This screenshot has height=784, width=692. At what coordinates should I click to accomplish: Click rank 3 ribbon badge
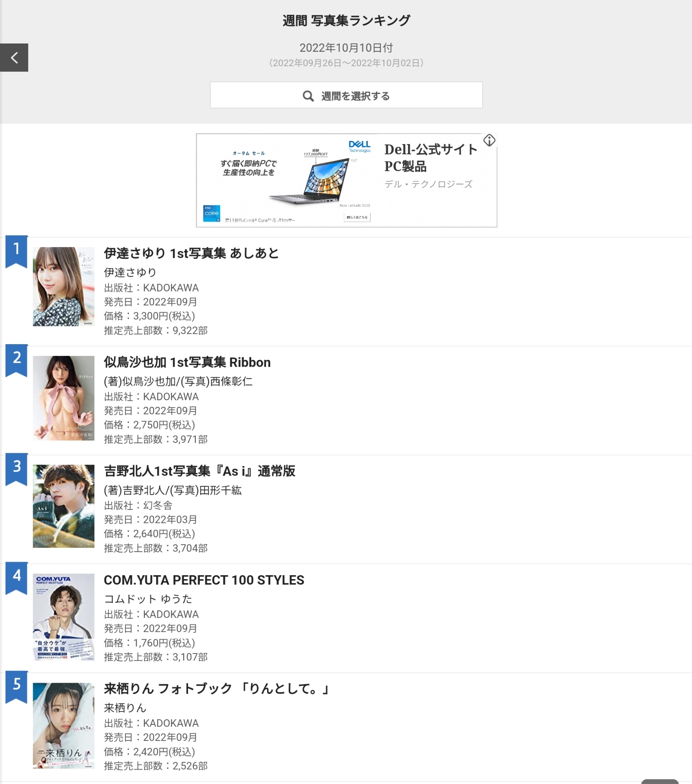click(17, 469)
